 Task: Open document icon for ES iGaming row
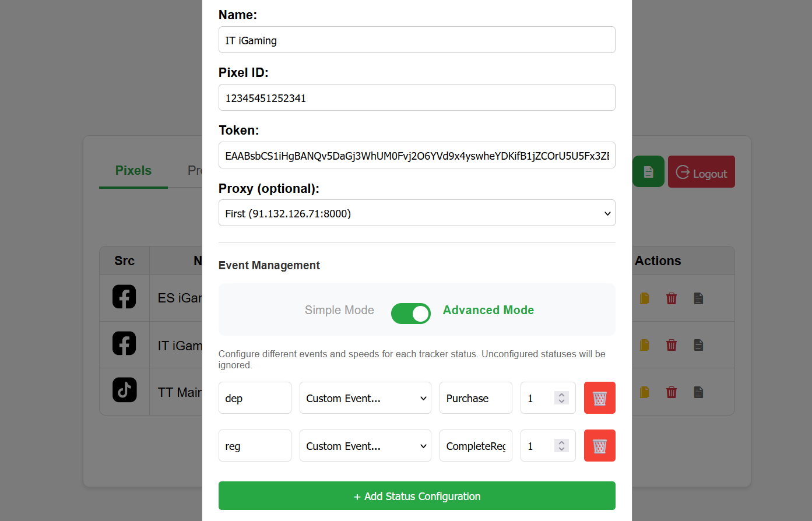tap(698, 298)
